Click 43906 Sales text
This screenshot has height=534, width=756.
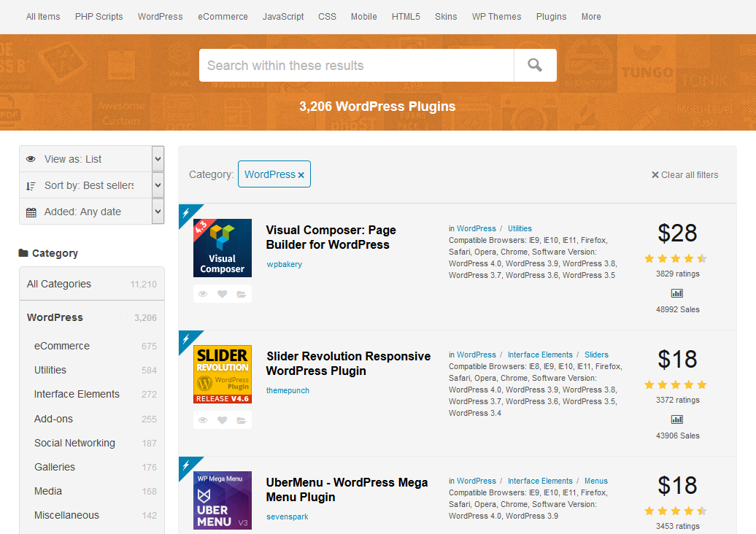coord(677,436)
